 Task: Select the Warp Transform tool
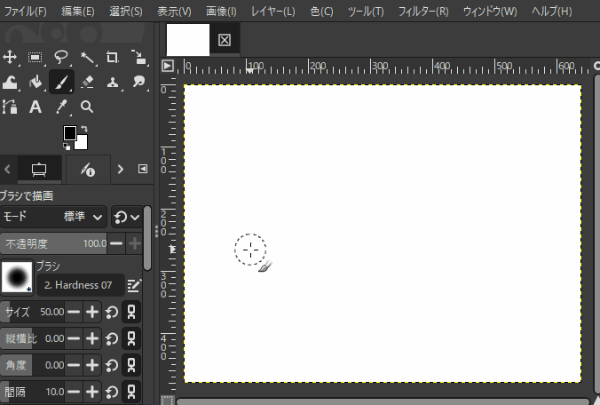coord(10,82)
